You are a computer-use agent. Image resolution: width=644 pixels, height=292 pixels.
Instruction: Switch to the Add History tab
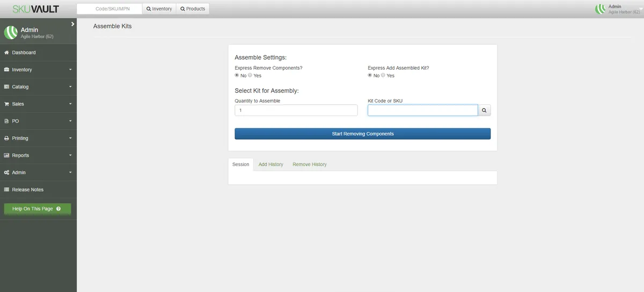tap(270, 164)
